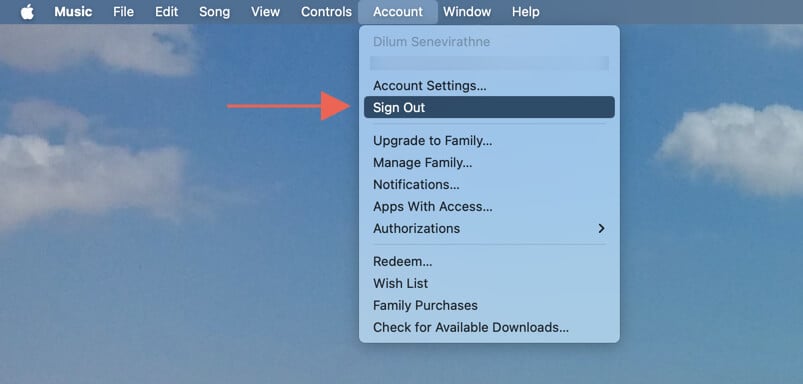Select Sign Out in the Account menu

489,108
